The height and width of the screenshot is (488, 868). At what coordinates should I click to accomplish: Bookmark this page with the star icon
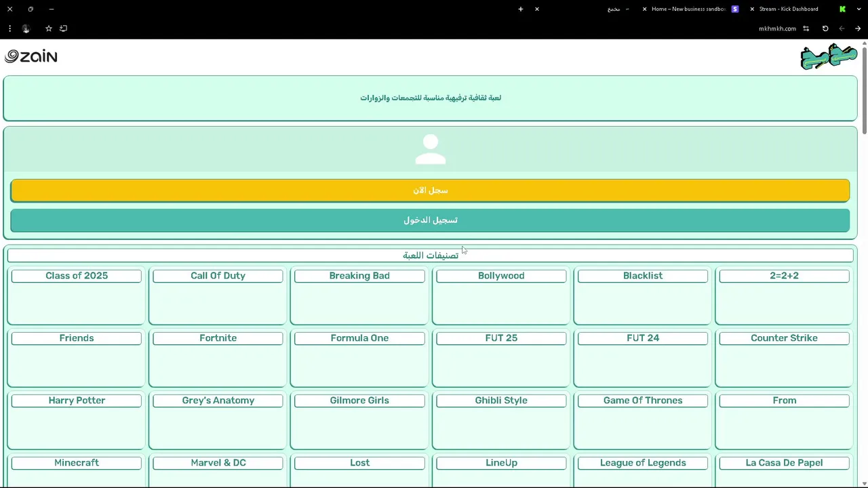tap(49, 28)
